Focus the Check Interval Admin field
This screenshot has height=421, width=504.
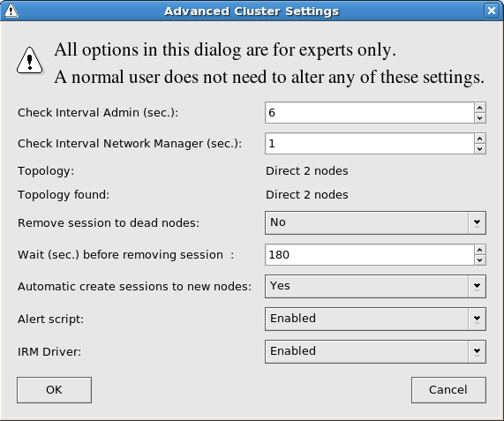pos(370,113)
